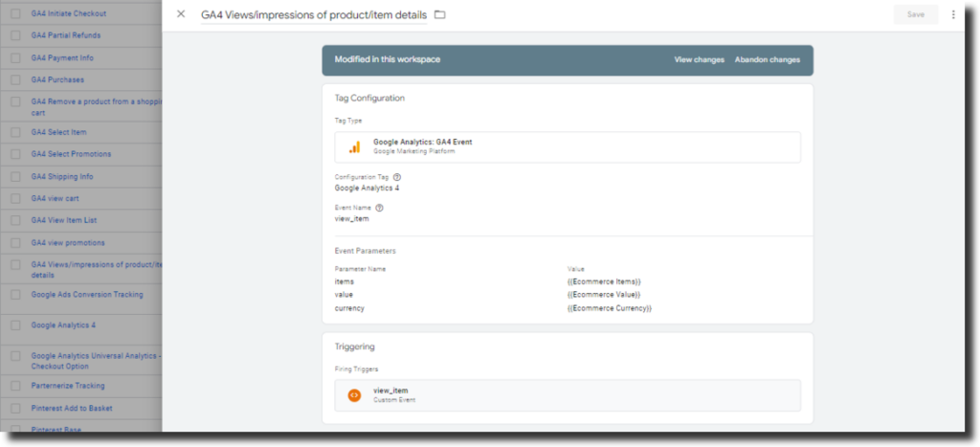Open the GA4 Initiate Checkout tag
980x447 pixels.
[x=69, y=13]
